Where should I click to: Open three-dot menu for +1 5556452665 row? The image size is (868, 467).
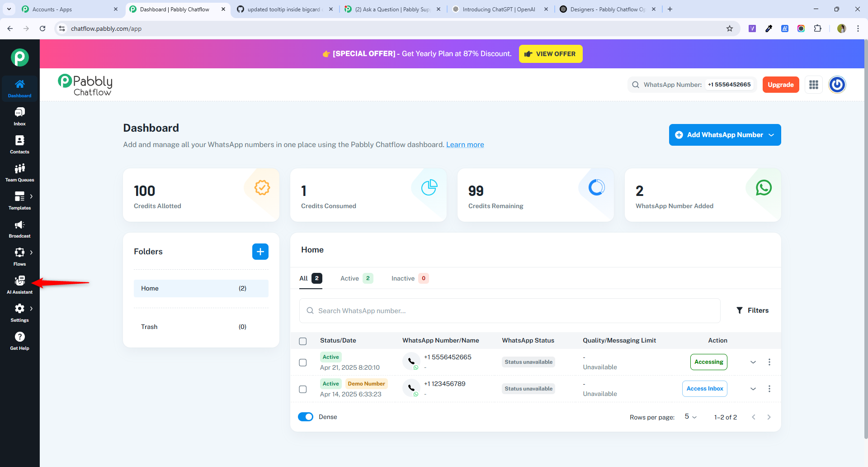click(769, 362)
